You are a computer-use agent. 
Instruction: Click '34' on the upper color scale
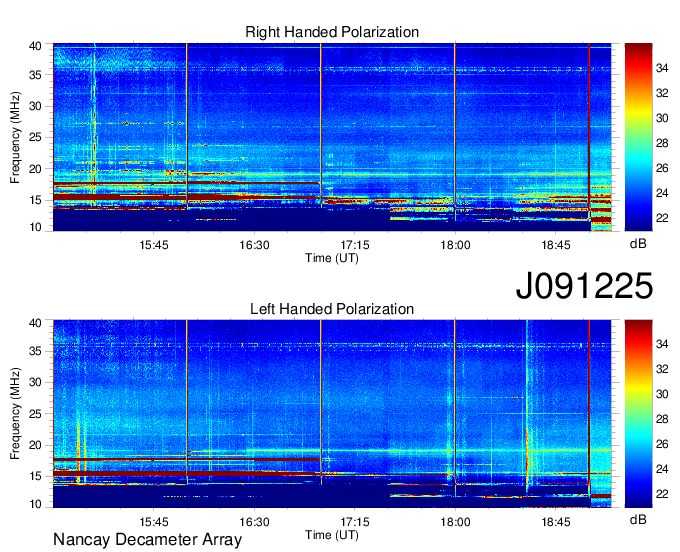click(662, 68)
